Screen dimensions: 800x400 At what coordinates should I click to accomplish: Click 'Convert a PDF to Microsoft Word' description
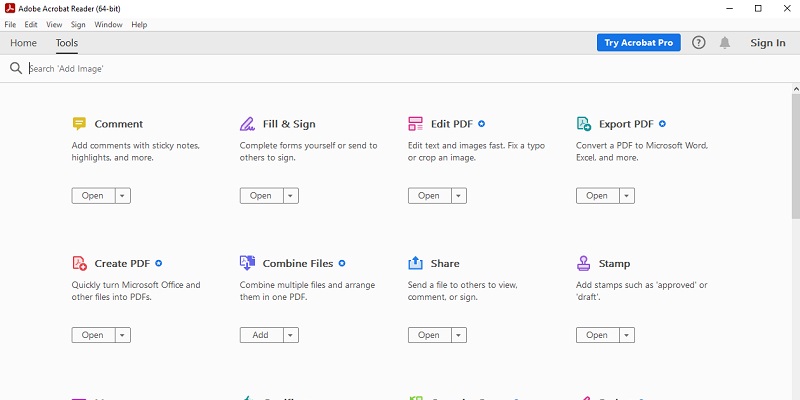[x=642, y=152]
